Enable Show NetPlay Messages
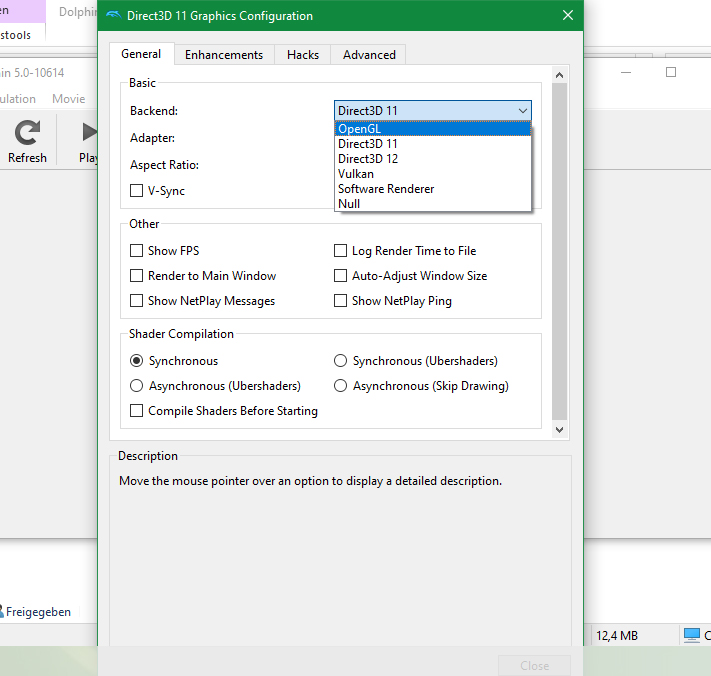 point(136,301)
